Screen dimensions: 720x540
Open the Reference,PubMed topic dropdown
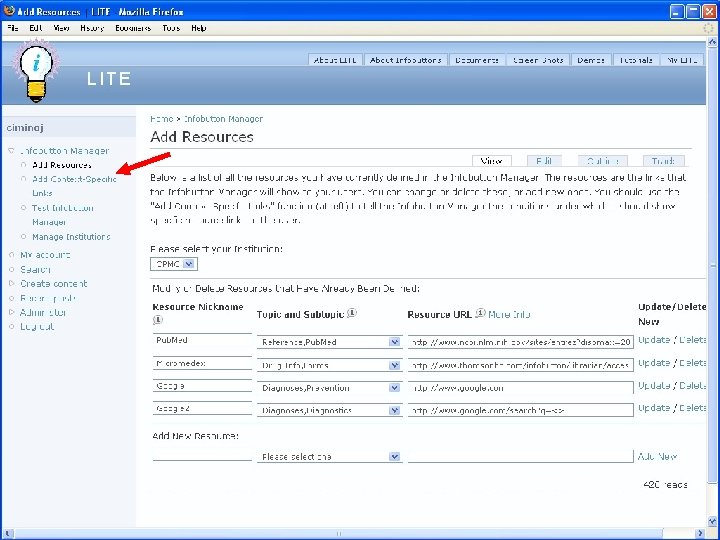click(x=329, y=342)
